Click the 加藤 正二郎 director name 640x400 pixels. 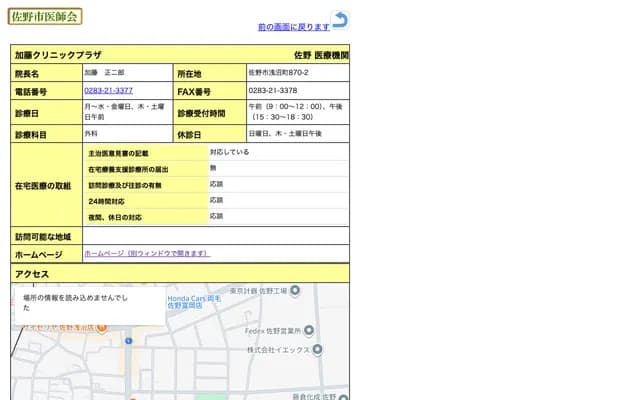pyautogui.click(x=104, y=73)
